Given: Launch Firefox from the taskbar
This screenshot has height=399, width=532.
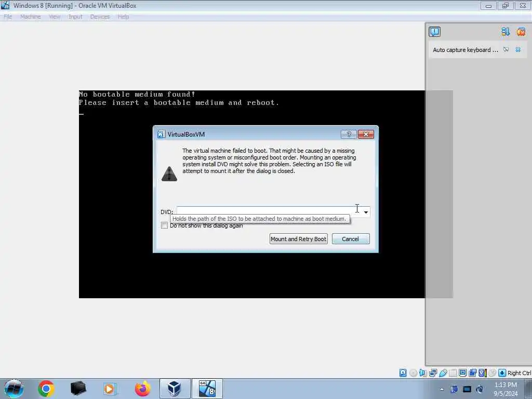Looking at the screenshot, I should click(x=142, y=389).
